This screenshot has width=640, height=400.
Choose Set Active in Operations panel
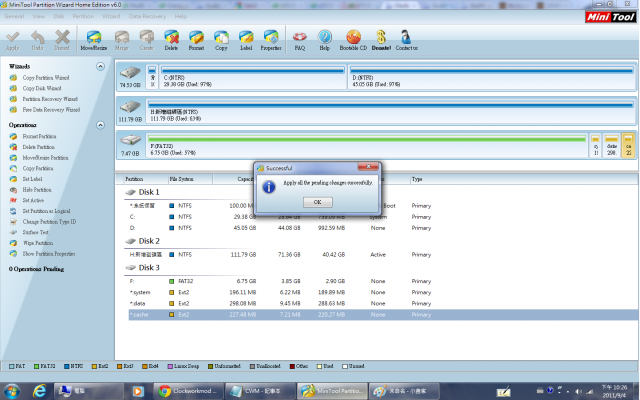click(x=33, y=200)
